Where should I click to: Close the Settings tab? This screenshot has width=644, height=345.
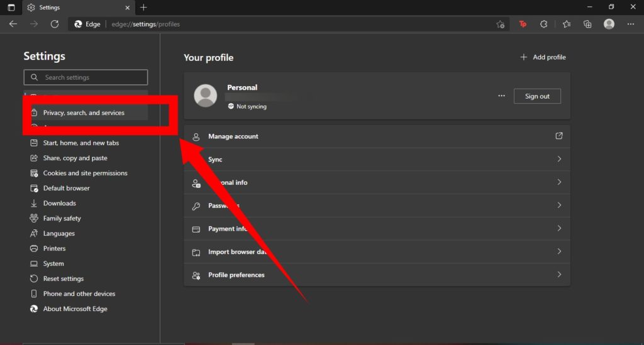[x=127, y=8]
